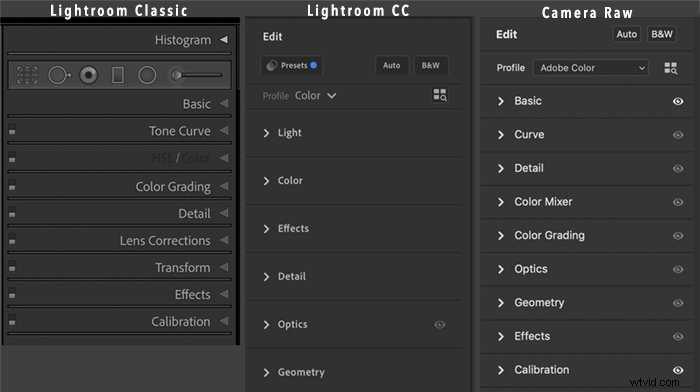700x392 pixels.
Task: Expand the Effects chevron in Camera Raw
Action: pos(501,337)
